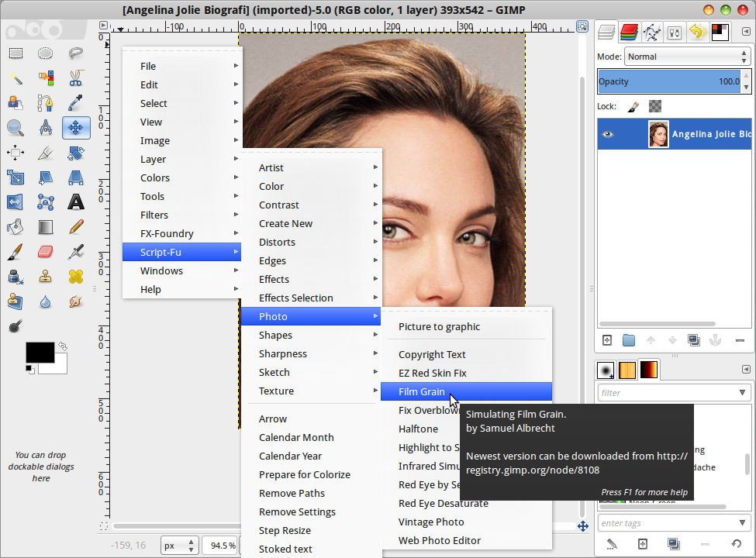Open canvas menu triangle at ruler corner
The height and width of the screenshot is (558, 756).
[103, 25]
